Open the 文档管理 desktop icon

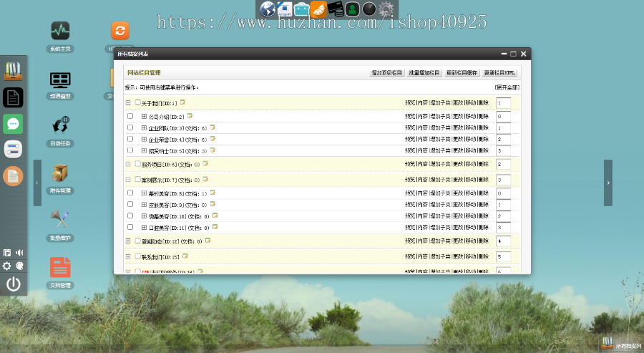pyautogui.click(x=60, y=267)
